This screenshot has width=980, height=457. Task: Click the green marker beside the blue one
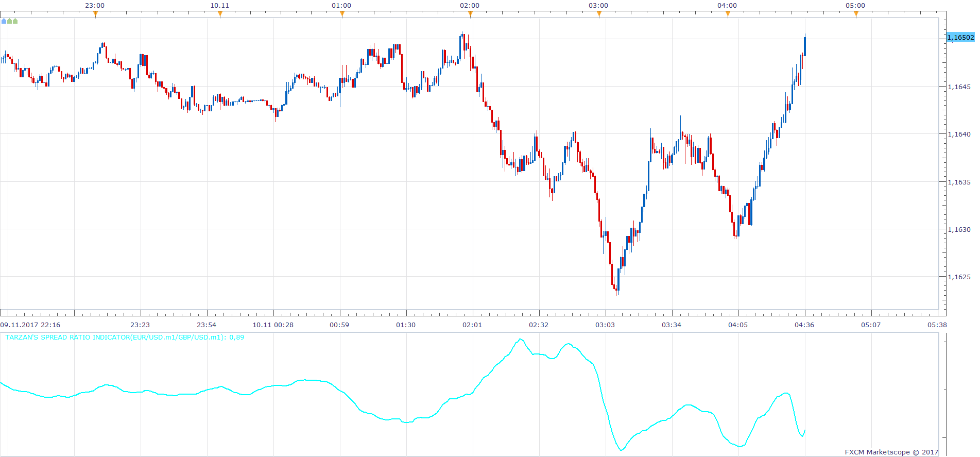click(x=10, y=21)
